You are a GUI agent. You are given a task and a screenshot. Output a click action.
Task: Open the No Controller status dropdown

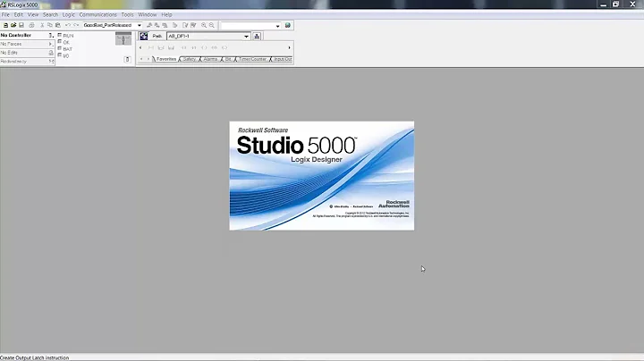coord(51,35)
